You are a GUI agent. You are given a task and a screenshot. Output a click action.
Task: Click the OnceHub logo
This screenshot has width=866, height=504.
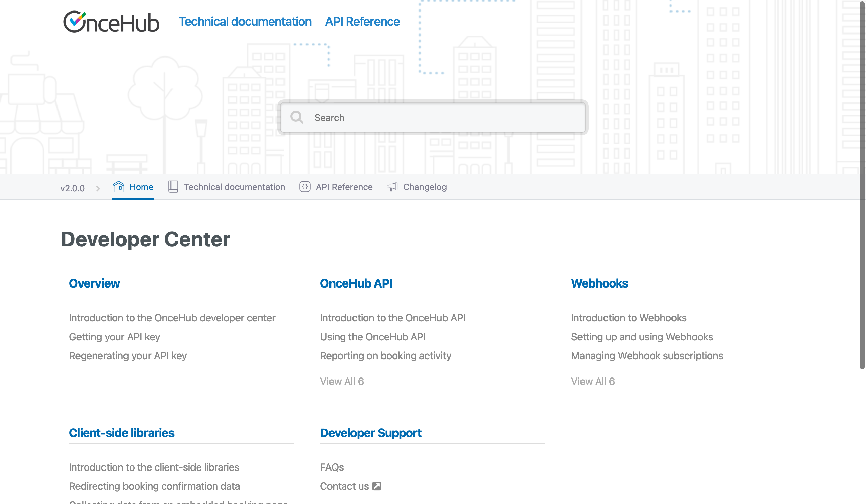111,22
